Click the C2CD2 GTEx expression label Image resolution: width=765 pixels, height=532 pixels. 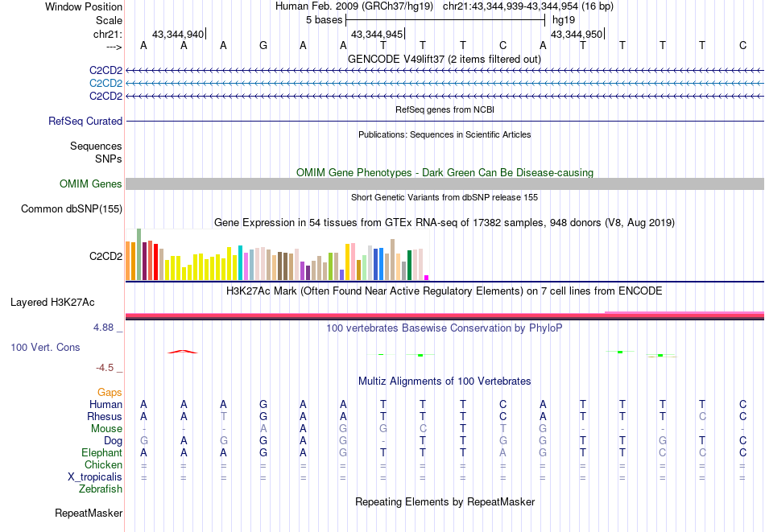105,257
